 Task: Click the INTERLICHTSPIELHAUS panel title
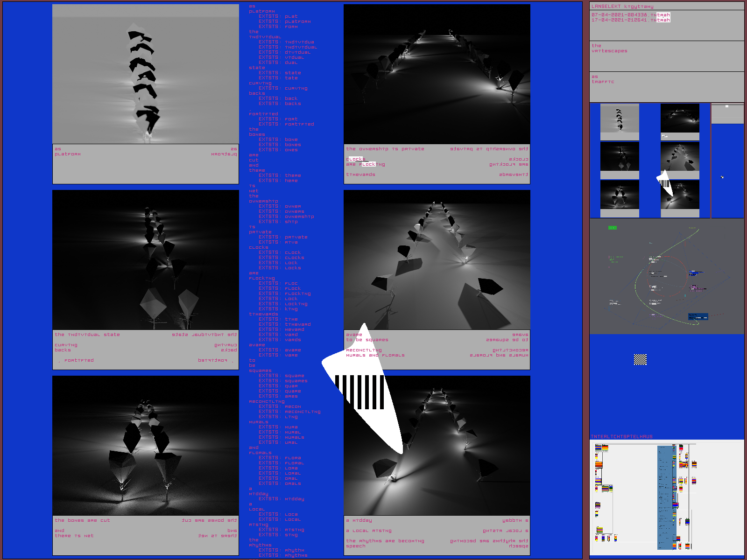(621, 437)
